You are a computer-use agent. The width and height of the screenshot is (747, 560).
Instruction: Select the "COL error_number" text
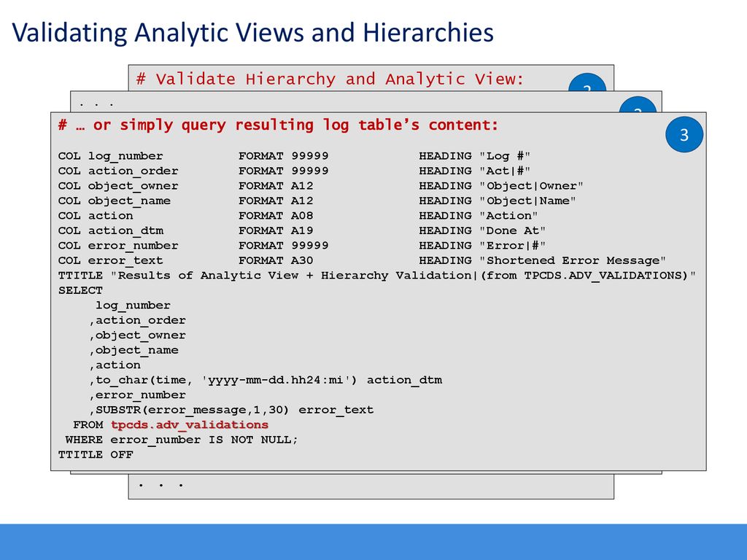(x=118, y=246)
